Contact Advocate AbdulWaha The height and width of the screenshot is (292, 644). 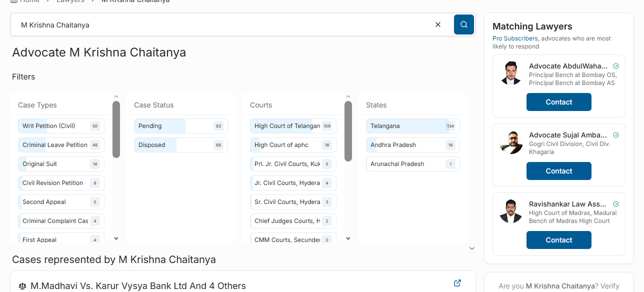[x=558, y=102]
